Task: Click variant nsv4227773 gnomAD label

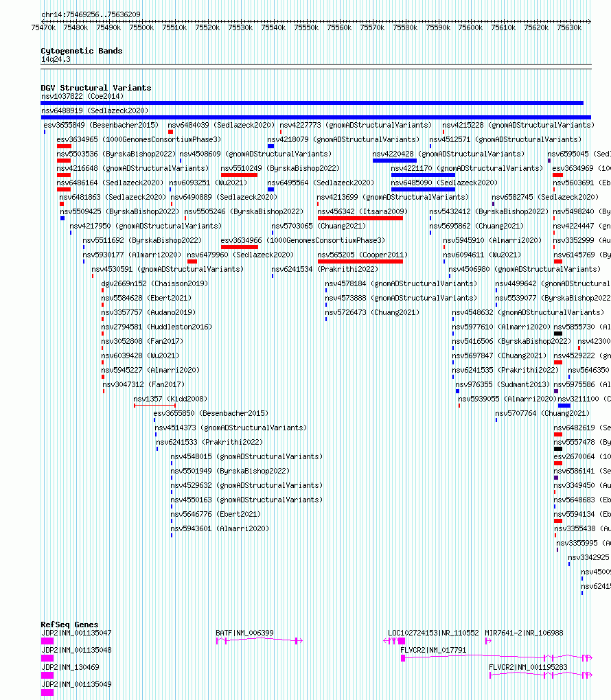Action: click(356, 125)
